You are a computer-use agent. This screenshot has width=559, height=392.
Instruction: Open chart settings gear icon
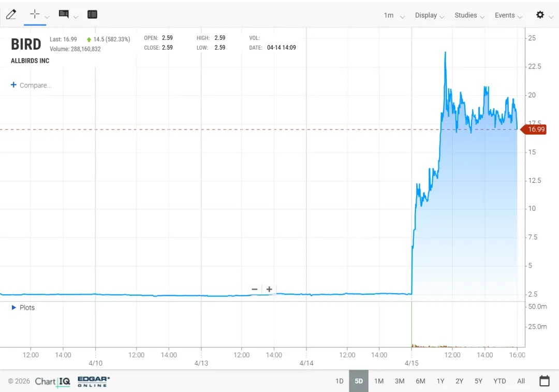[540, 14]
